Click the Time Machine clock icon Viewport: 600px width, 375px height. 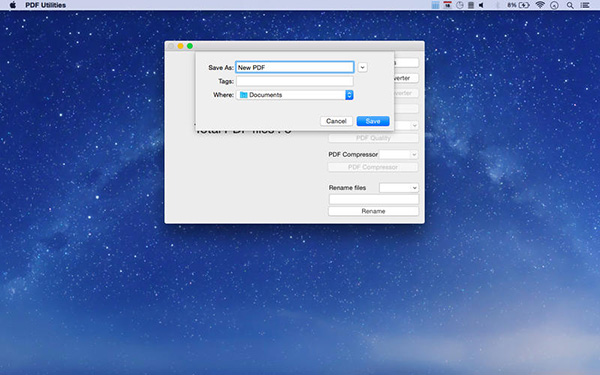point(460,5)
